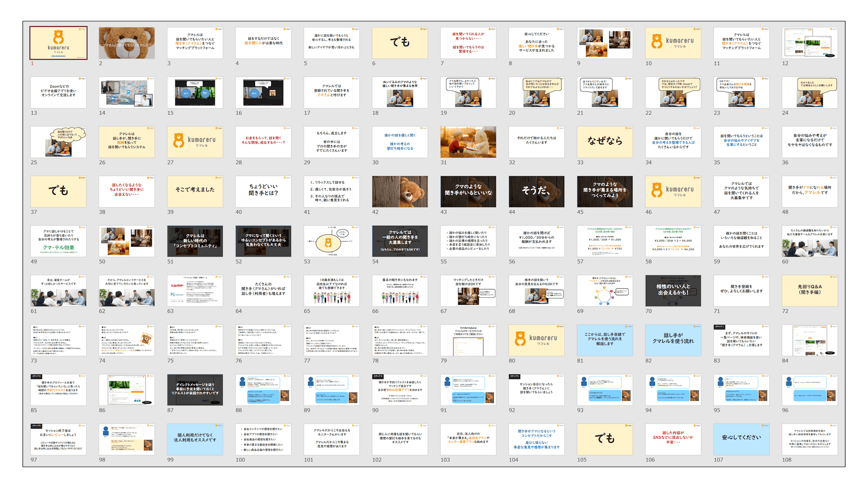Select slide 18 bear and man photo thumbnail
Screen dimensions: 868x488
[x=400, y=93]
